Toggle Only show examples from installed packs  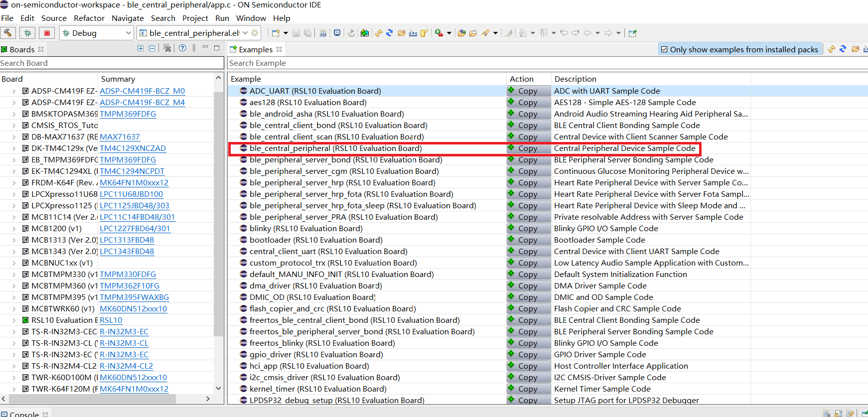click(x=739, y=49)
